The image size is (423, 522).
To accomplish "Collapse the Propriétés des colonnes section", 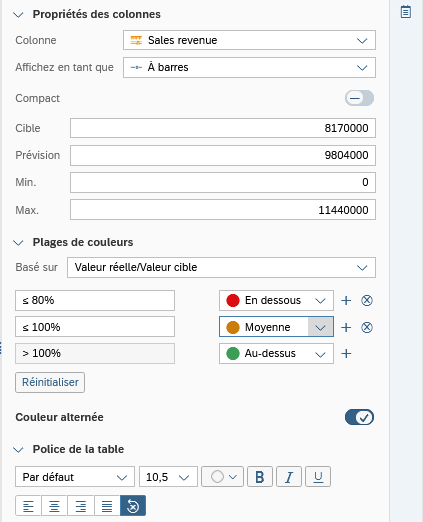I will [18, 15].
